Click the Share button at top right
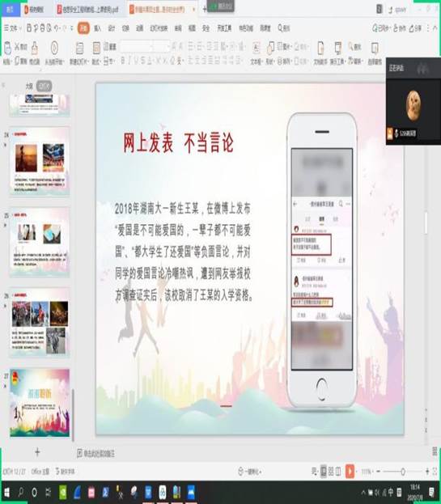 [415, 28]
